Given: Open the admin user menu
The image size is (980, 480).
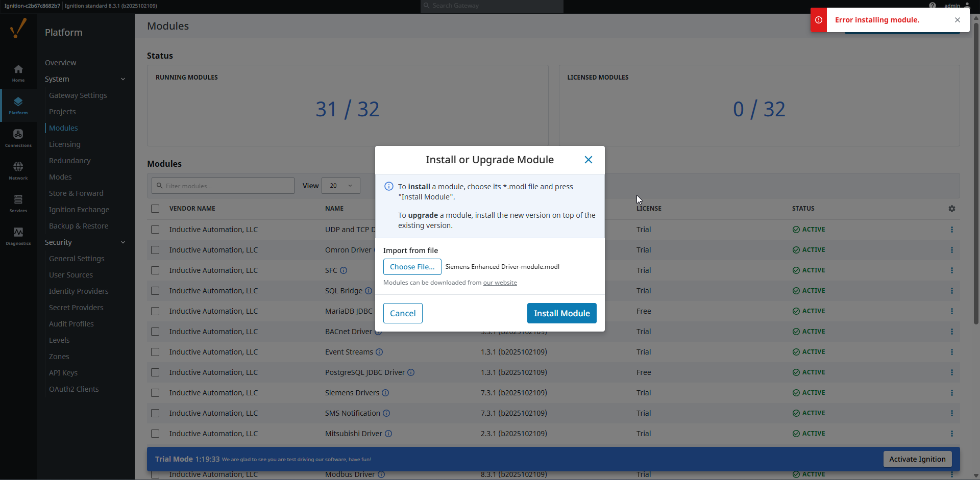Looking at the screenshot, I should (957, 6).
